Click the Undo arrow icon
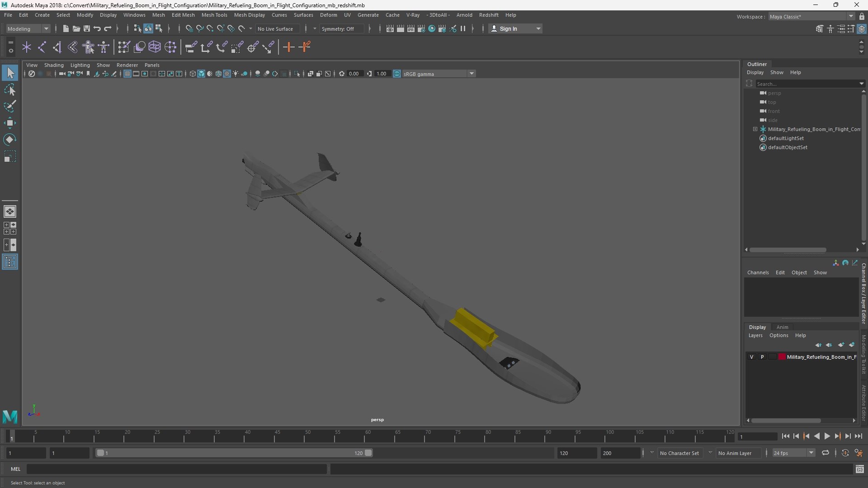 pyautogui.click(x=97, y=28)
